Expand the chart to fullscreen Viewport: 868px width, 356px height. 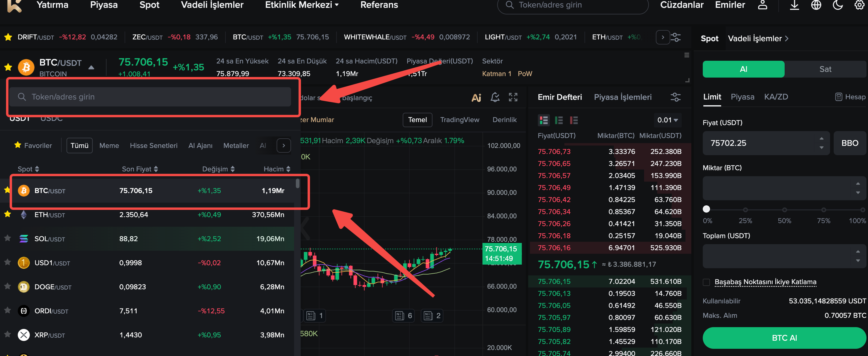tap(513, 97)
